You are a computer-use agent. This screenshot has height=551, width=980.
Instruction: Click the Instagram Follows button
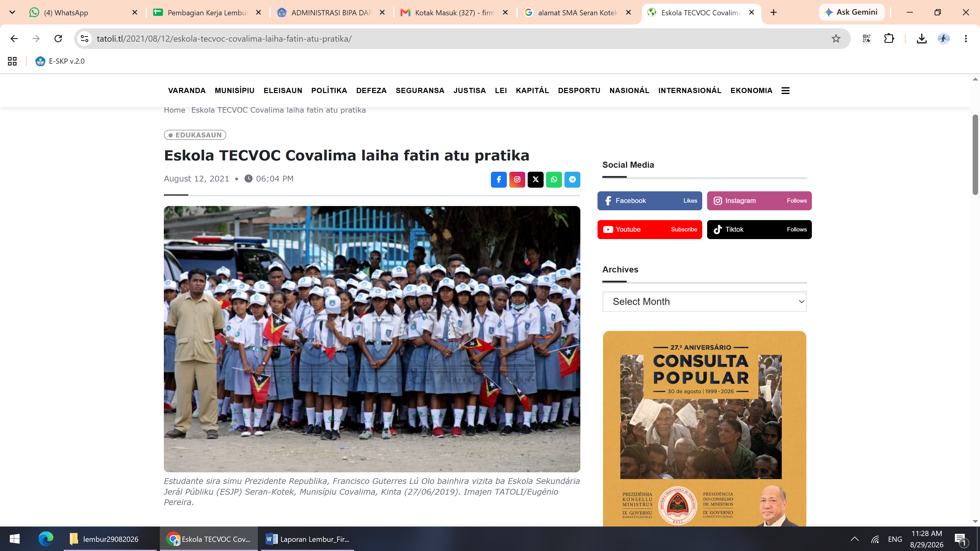(x=759, y=201)
